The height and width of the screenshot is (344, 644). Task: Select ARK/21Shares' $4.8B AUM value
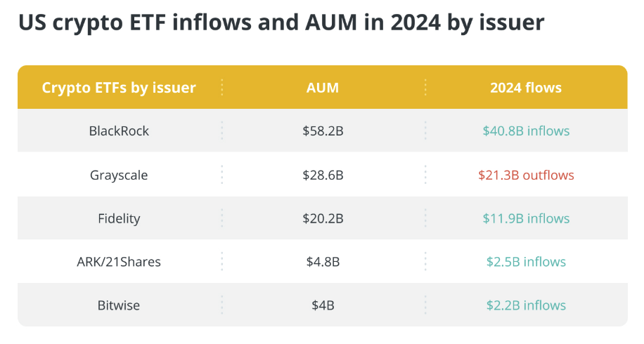point(323,262)
